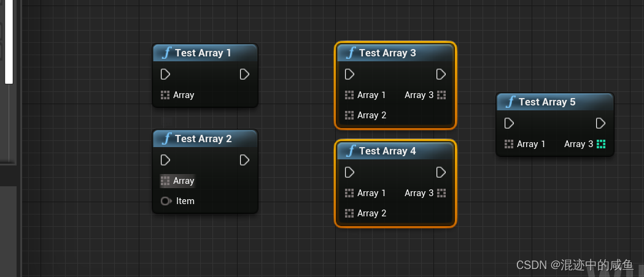Click the white scrollbar thumb in left panel
Viewport: 644px width, 277px height.
[9, 42]
